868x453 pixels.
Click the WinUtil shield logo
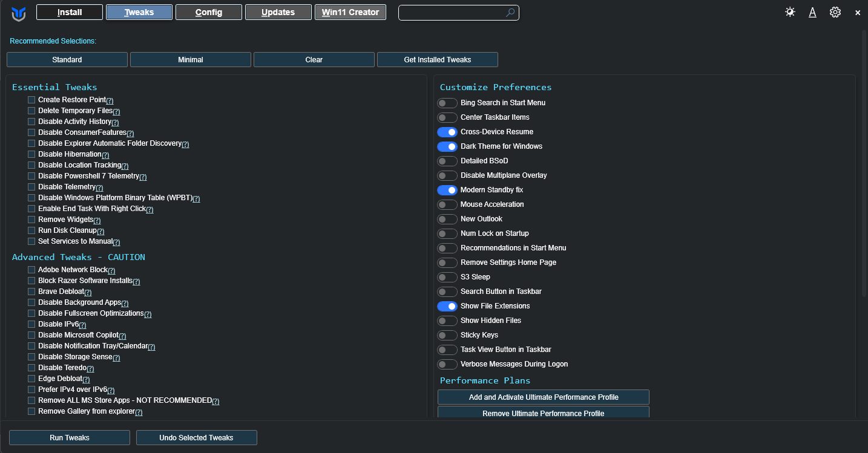point(19,13)
